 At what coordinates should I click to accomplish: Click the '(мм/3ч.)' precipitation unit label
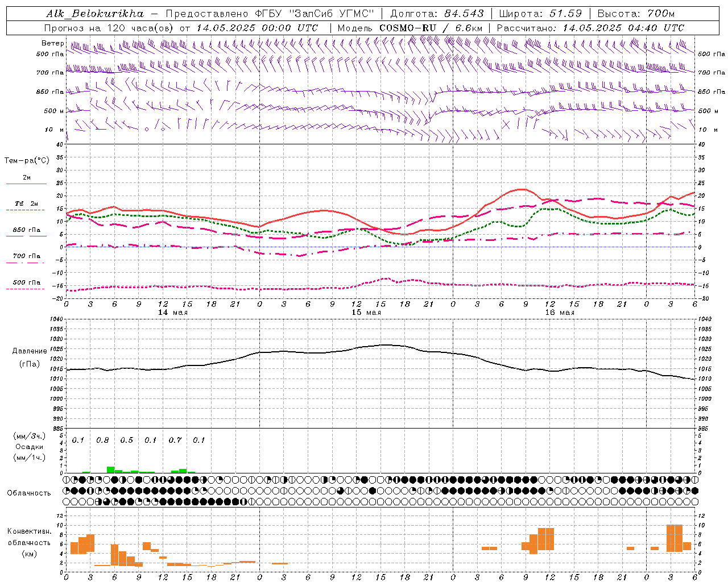click(30, 436)
